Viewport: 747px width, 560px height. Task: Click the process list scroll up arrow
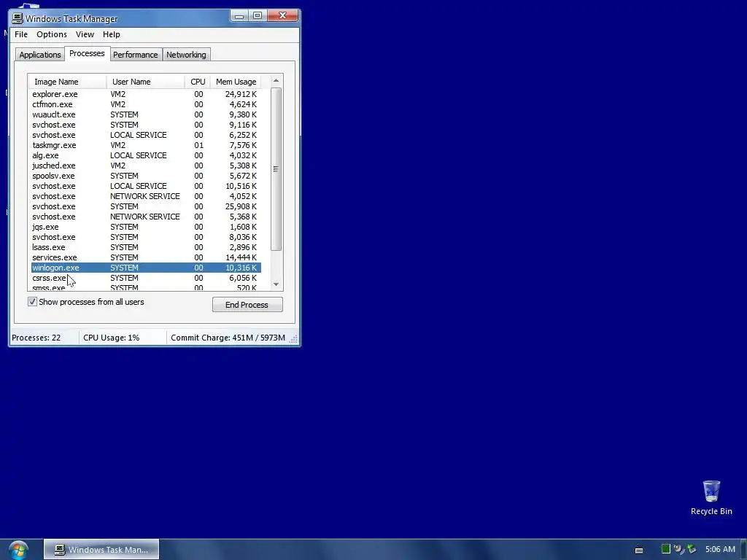(276, 81)
